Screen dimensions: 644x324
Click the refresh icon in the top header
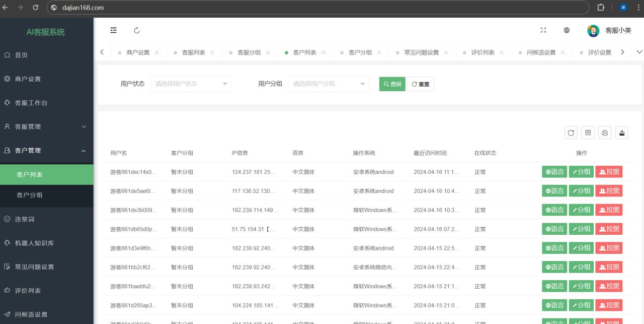click(x=137, y=30)
